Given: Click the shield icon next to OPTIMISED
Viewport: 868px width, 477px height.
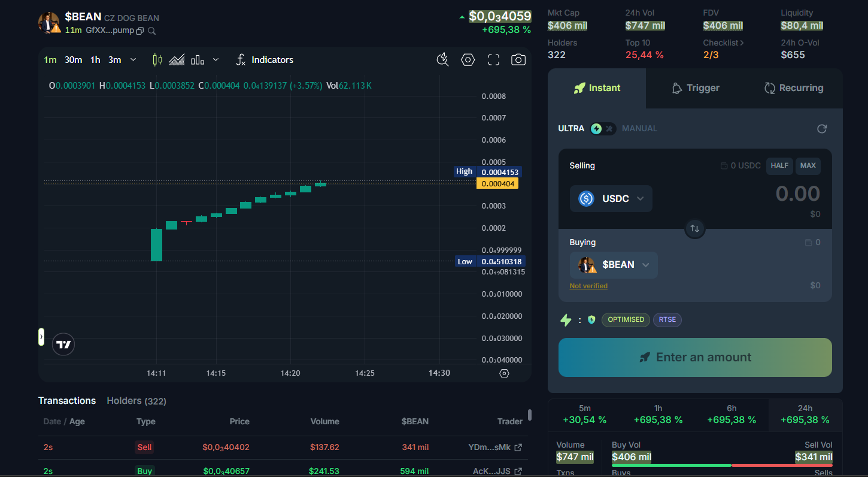Looking at the screenshot, I should [591, 320].
